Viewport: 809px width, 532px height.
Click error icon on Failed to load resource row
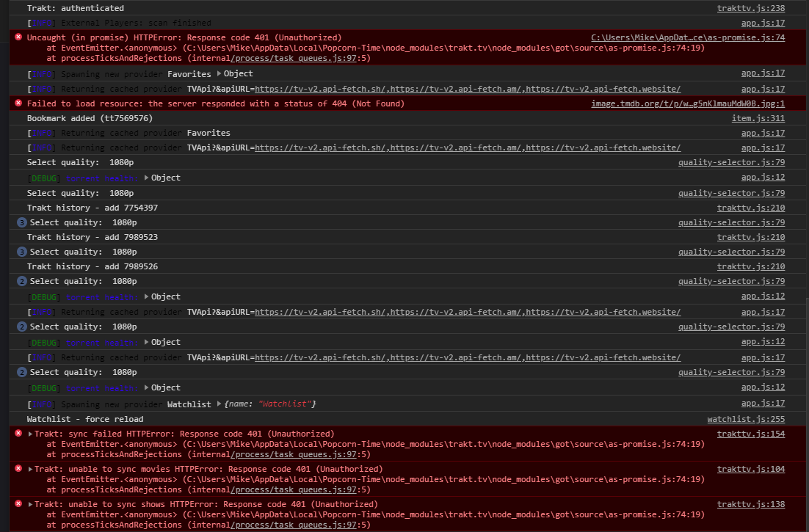(18, 103)
